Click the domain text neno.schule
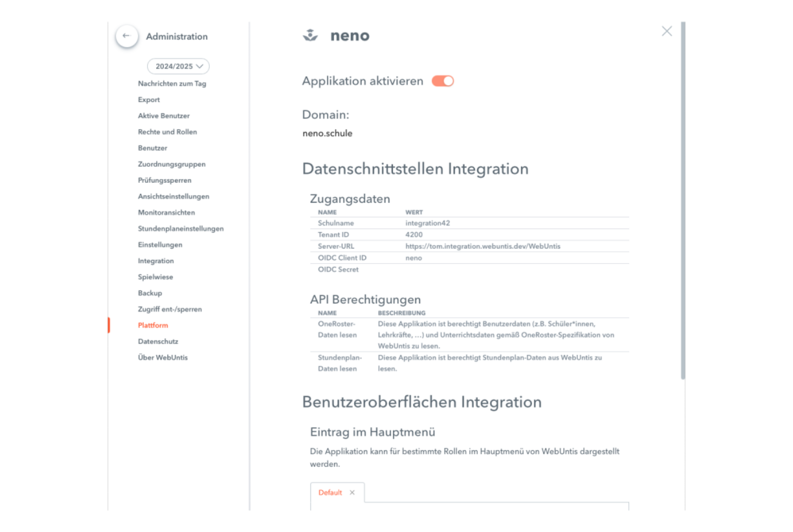Image resolution: width=793 pixels, height=532 pixels. (328, 133)
